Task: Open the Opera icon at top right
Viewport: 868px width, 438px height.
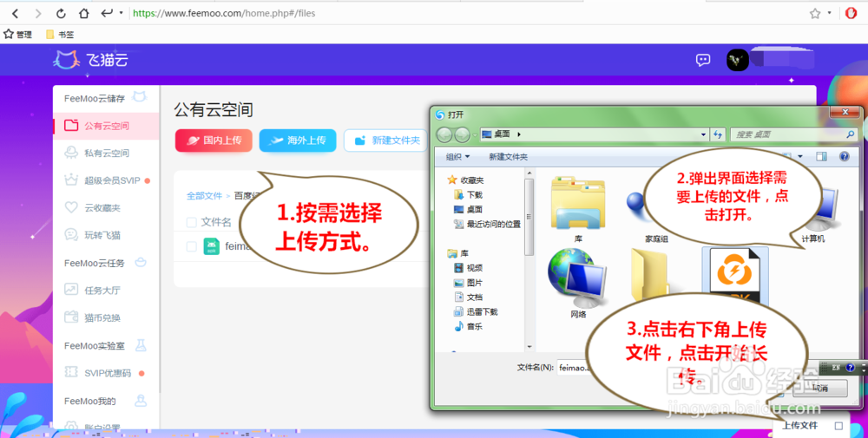Action: [x=852, y=13]
